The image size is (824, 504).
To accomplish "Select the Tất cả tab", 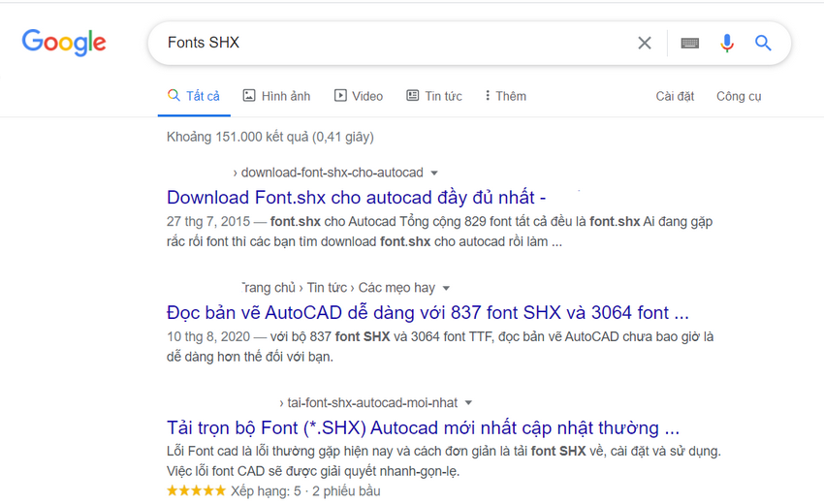I will click(x=194, y=96).
